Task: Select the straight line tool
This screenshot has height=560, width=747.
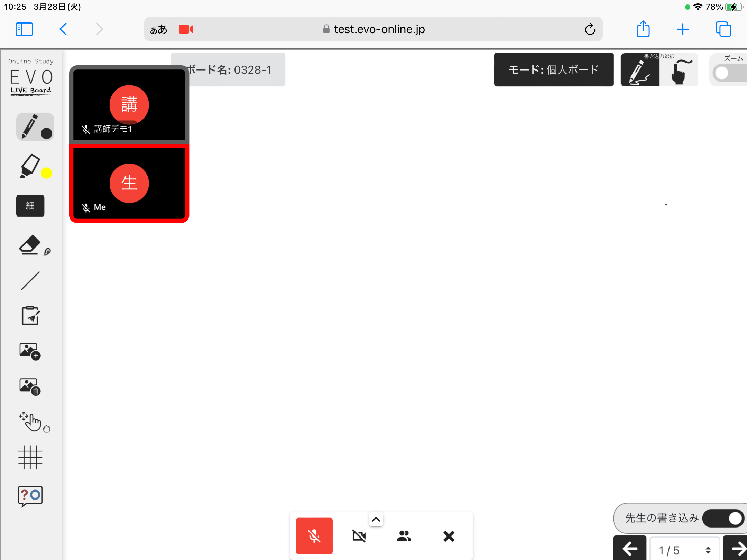Action: (x=30, y=280)
